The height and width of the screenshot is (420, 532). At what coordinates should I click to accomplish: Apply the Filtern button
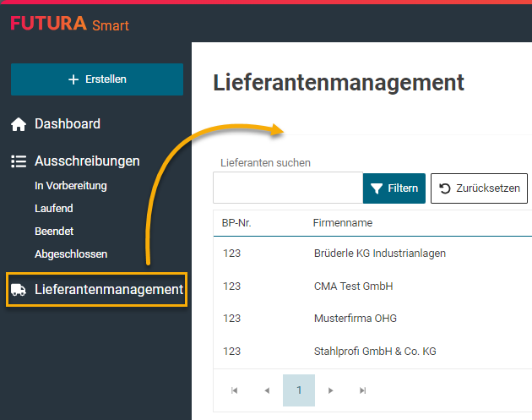tap(394, 188)
